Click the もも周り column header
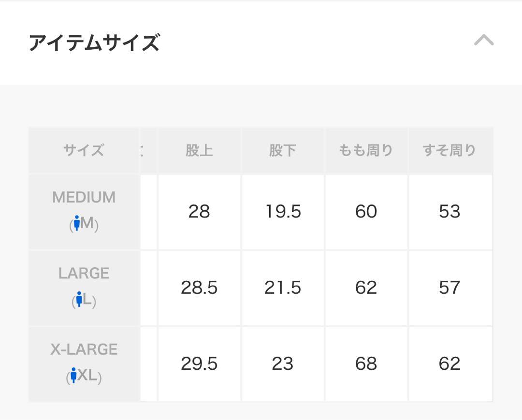Viewport: 522px width, 420px height. 366,150
